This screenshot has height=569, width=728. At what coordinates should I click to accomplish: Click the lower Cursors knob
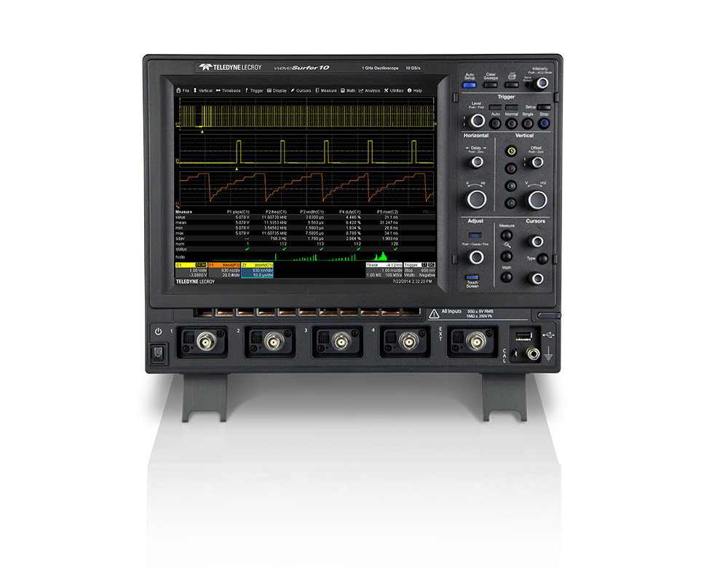[x=537, y=278]
